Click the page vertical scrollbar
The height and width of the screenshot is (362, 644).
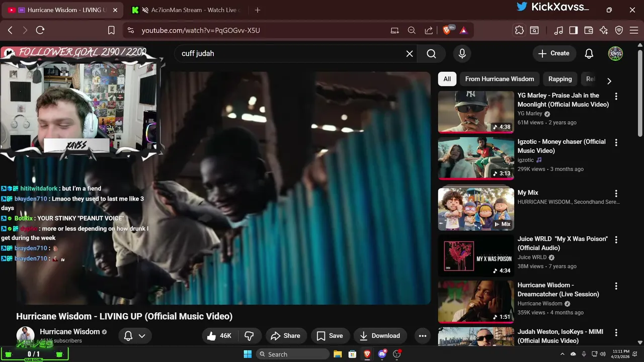(x=640, y=93)
